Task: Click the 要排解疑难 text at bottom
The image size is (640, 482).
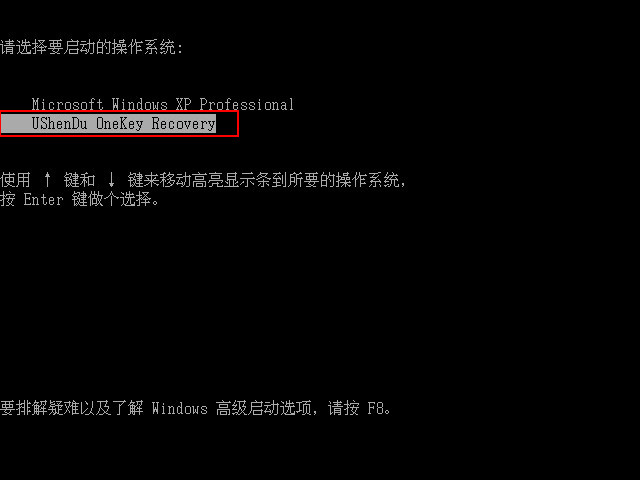Action: tap(40, 408)
